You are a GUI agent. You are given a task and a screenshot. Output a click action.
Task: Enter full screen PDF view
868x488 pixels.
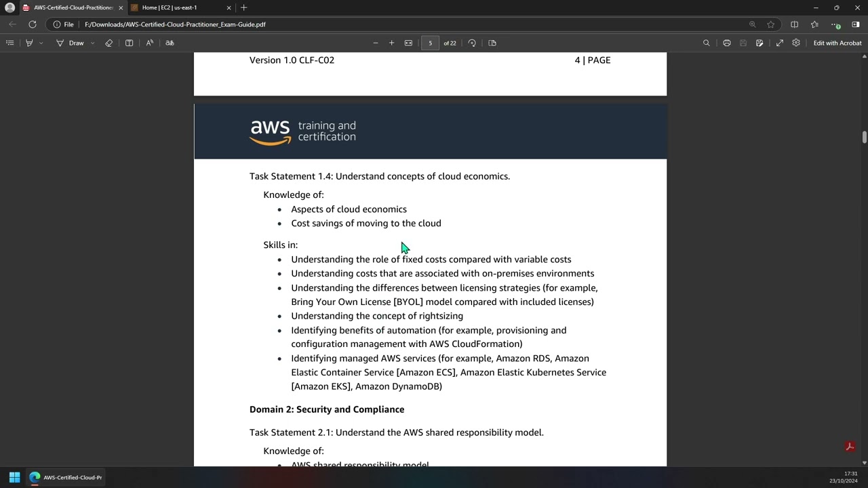780,43
